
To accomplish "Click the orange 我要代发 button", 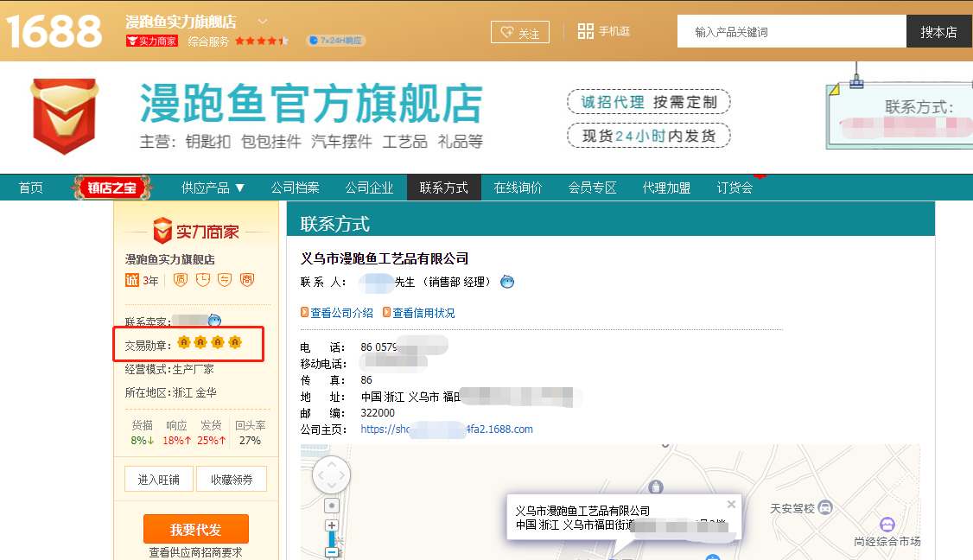I will (196, 529).
